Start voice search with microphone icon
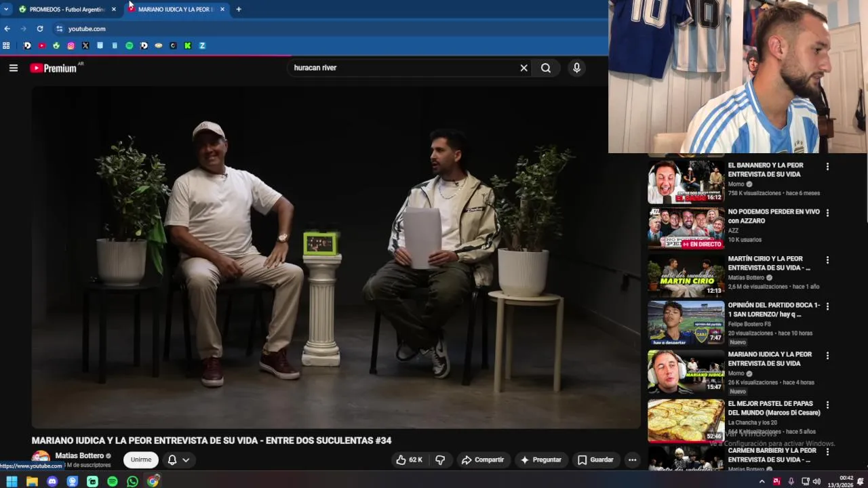 pos(576,68)
